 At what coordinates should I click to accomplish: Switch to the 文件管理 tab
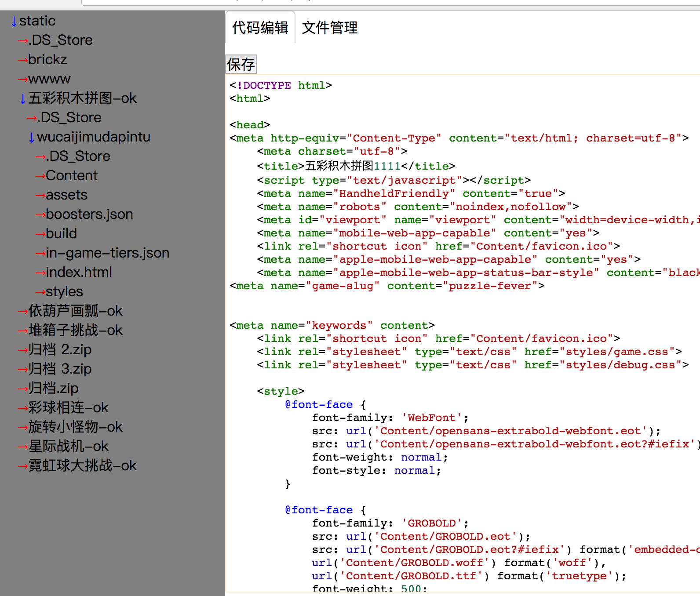(330, 27)
